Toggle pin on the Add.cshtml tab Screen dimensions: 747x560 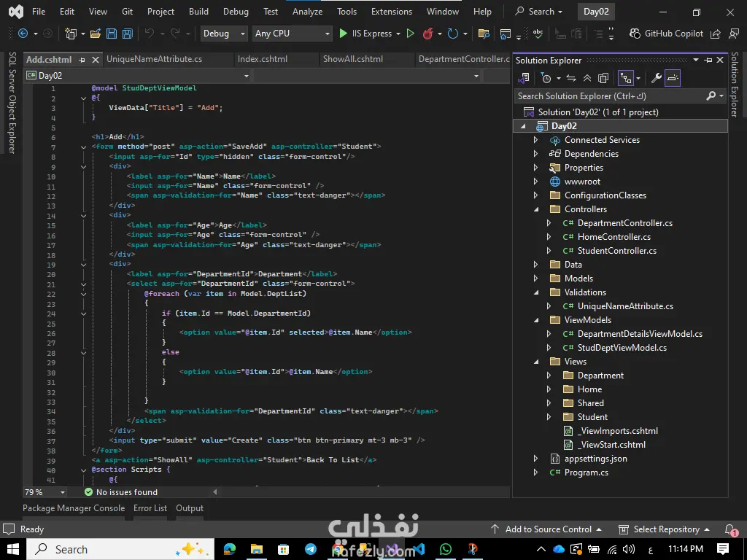[x=82, y=60]
